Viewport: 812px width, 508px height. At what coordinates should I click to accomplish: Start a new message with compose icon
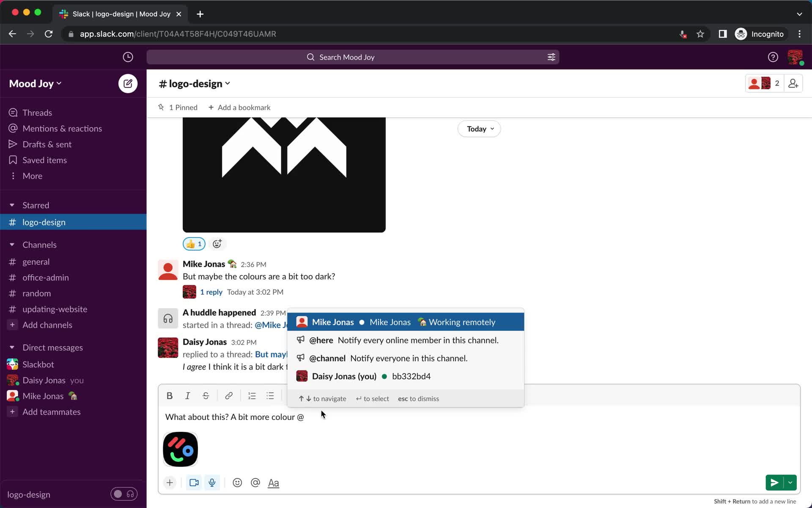tap(128, 83)
